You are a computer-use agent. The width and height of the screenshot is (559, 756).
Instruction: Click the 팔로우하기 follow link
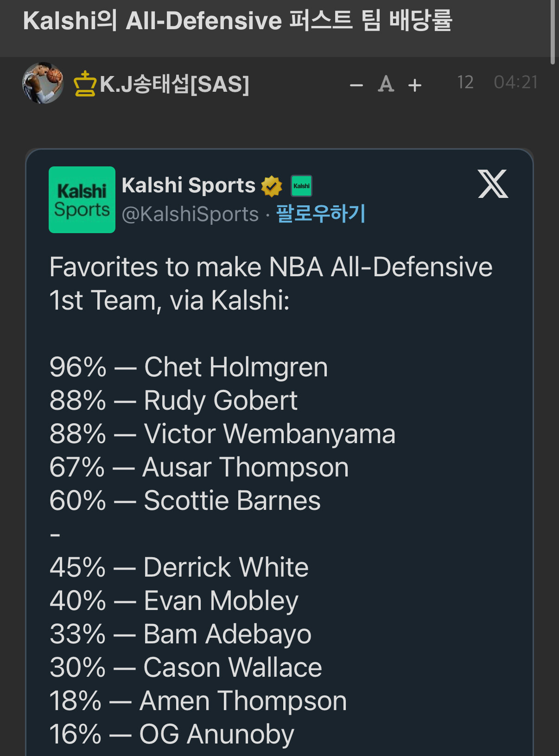321,214
